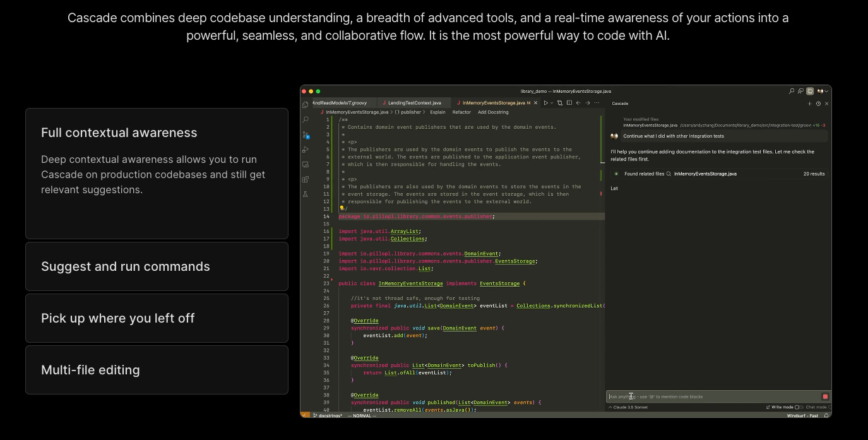Open the Source Control icon with badge

click(306, 134)
